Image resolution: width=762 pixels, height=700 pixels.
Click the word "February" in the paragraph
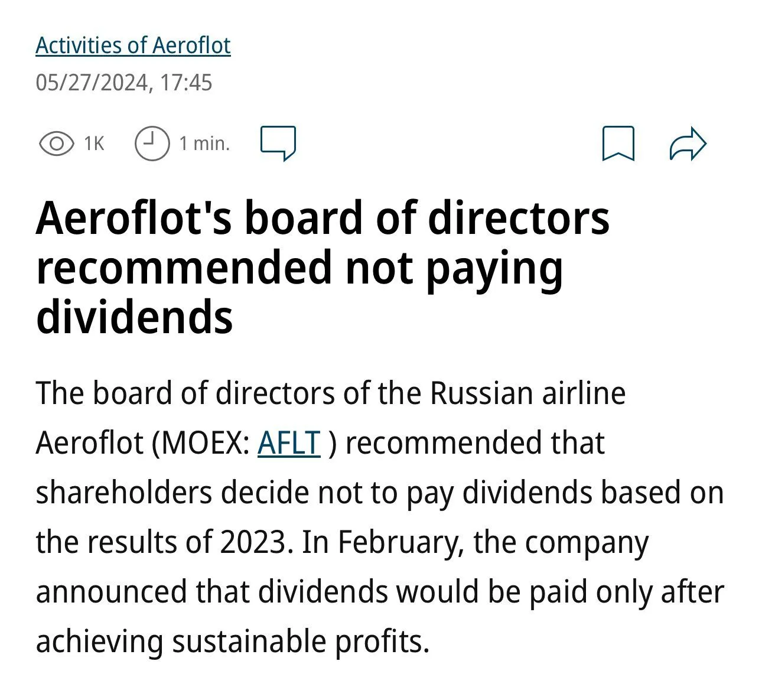tap(399, 542)
